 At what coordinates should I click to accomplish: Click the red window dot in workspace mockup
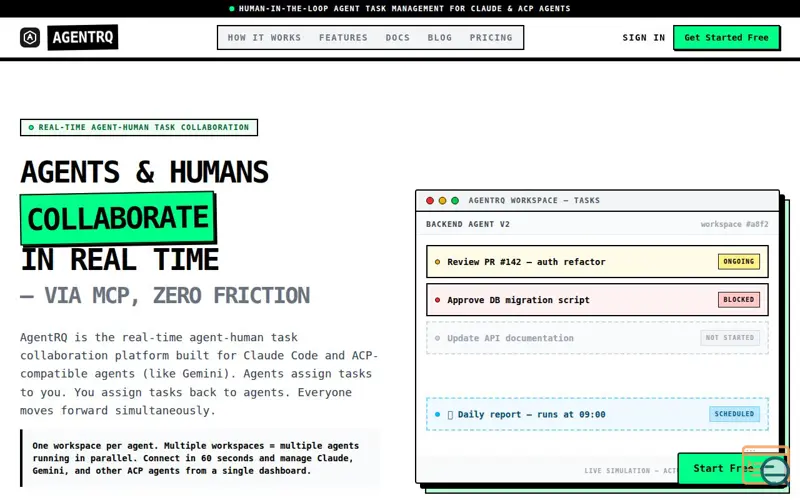(x=430, y=201)
